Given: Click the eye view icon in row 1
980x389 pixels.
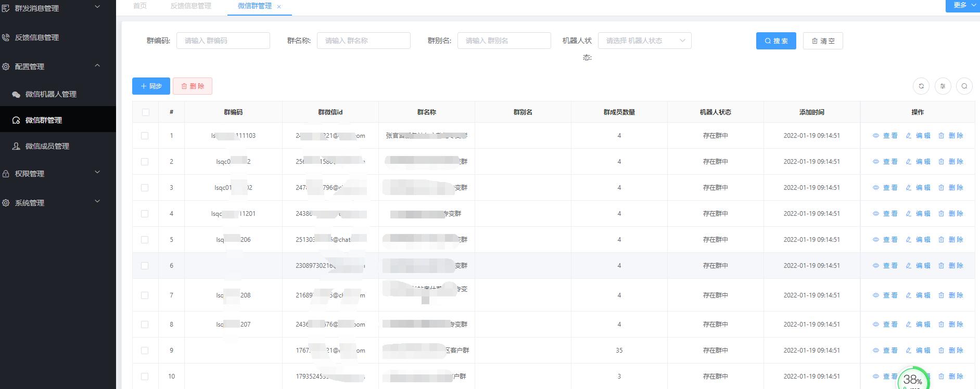Looking at the screenshot, I should [876, 136].
